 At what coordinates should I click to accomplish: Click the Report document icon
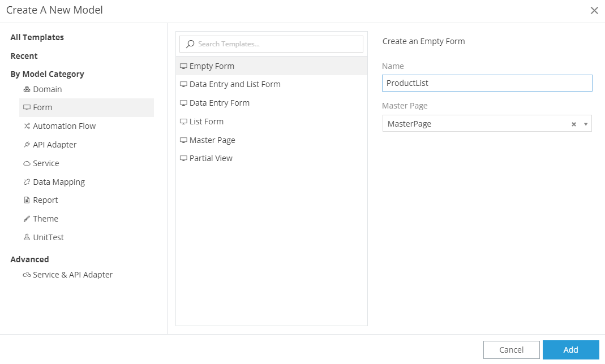click(27, 200)
